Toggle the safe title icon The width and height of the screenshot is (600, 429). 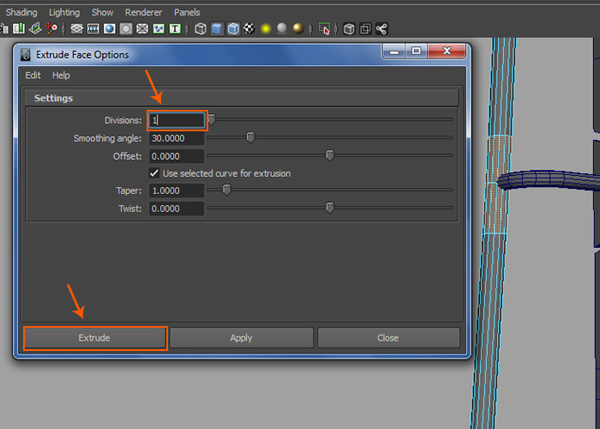(x=175, y=29)
